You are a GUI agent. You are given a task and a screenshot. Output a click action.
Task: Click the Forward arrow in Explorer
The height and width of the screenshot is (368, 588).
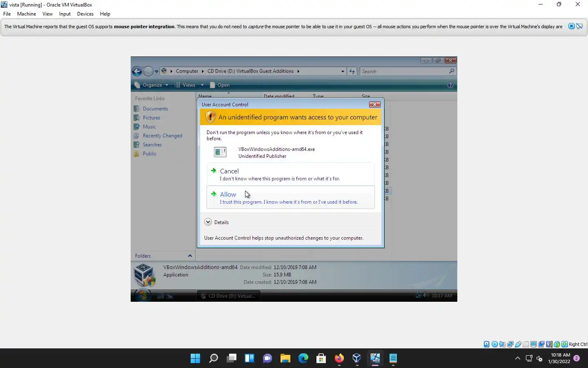pos(148,71)
